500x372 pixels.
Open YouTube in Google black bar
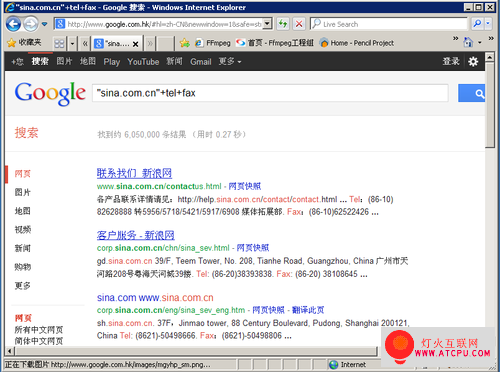pyautogui.click(x=143, y=62)
